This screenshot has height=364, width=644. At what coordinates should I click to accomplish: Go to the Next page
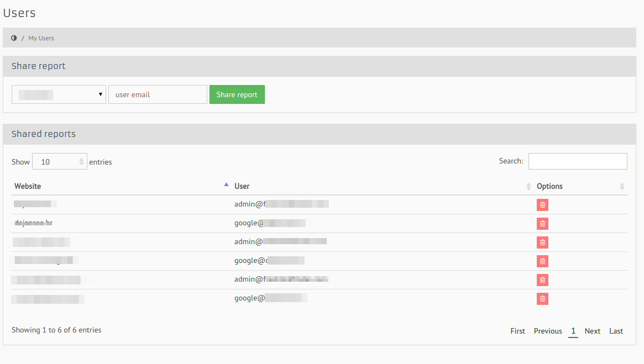pos(592,331)
